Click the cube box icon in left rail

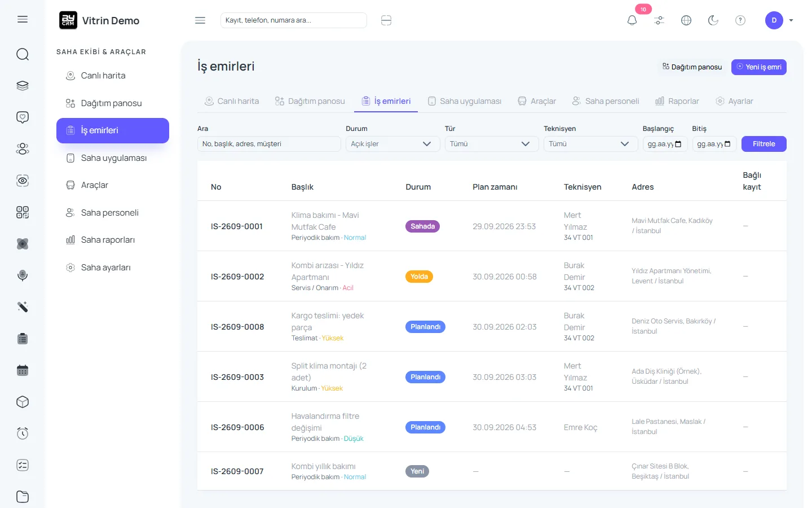pos(23,402)
